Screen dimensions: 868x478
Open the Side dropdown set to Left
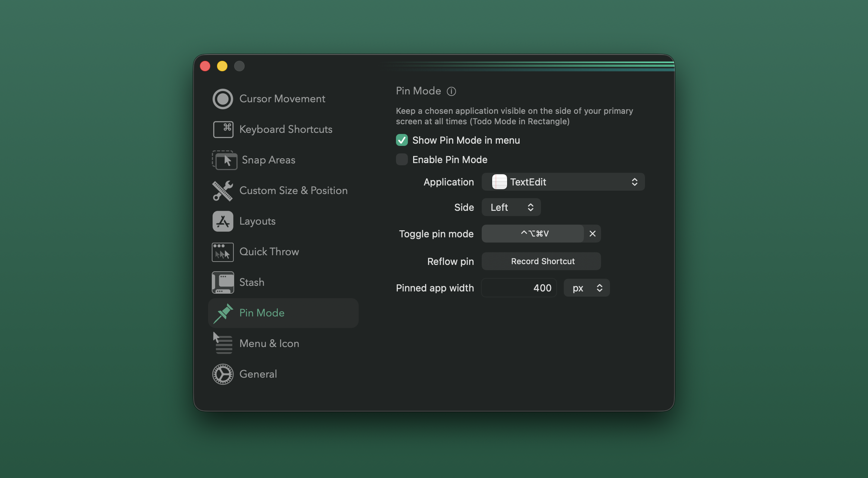(511, 207)
